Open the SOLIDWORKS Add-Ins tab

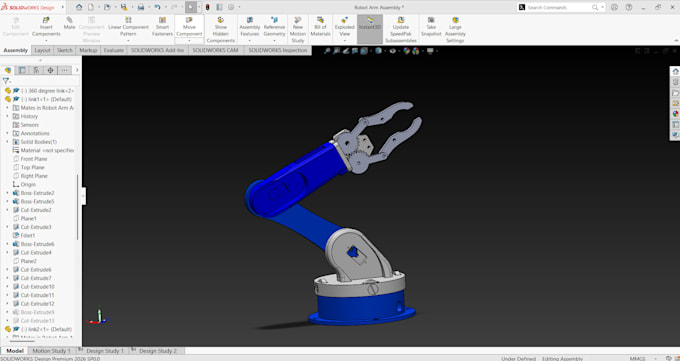coord(157,50)
